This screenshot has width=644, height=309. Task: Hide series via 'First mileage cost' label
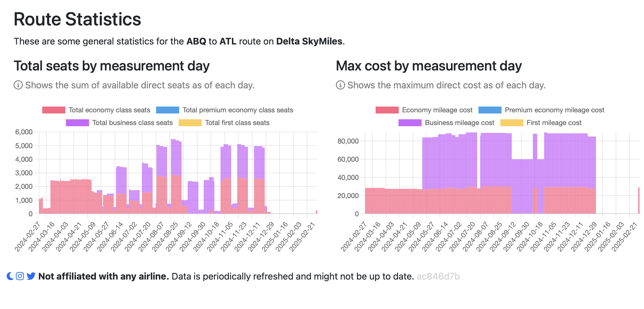tap(554, 123)
